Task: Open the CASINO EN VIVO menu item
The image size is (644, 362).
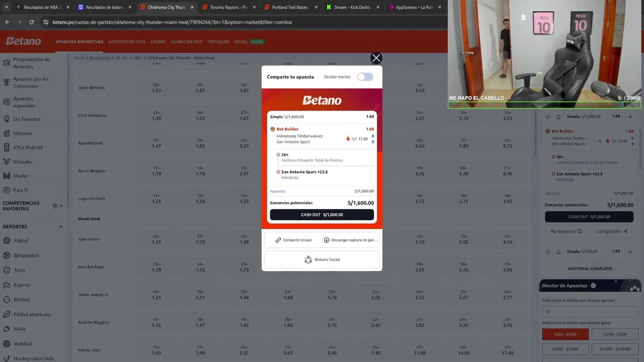Action: tap(187, 42)
